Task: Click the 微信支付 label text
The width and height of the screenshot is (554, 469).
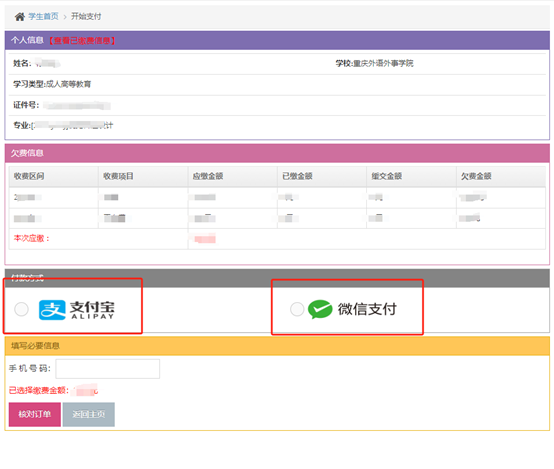Action: (367, 309)
